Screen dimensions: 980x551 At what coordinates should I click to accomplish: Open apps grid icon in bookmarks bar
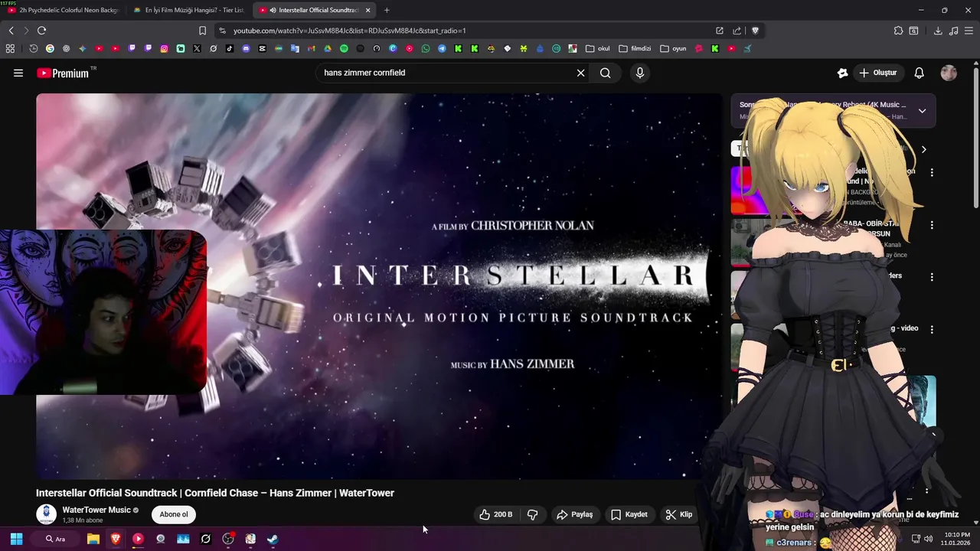coord(10,48)
